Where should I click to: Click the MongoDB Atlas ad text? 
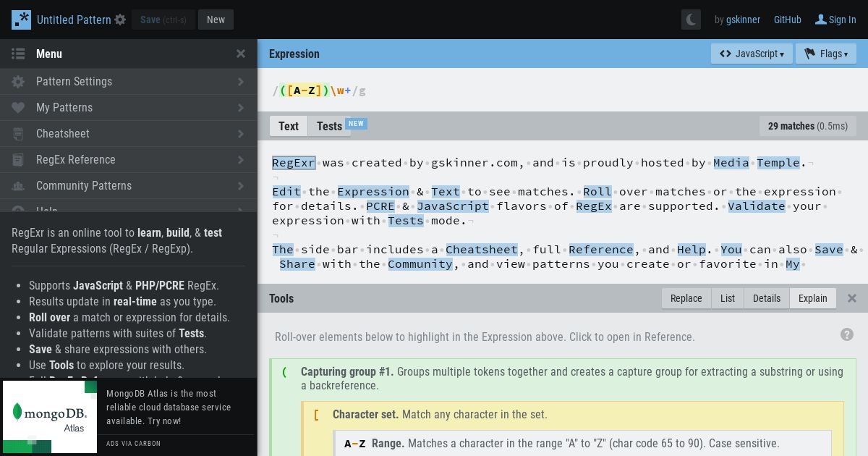click(x=169, y=408)
